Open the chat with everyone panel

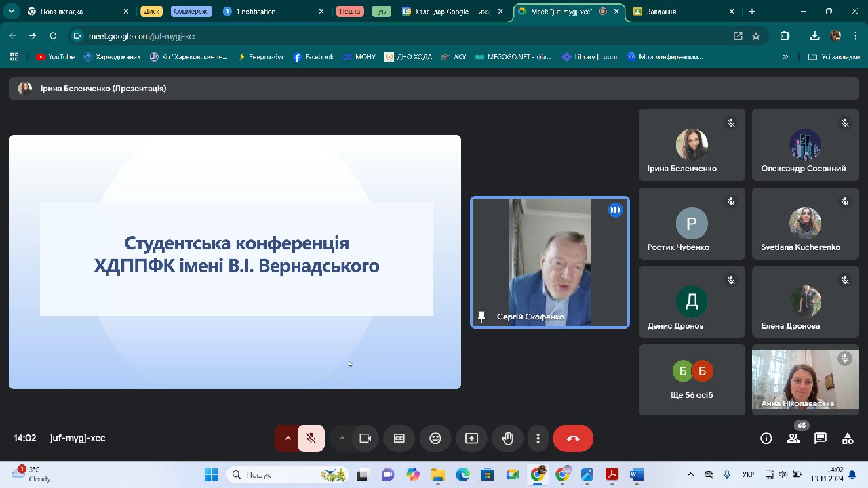click(x=821, y=439)
